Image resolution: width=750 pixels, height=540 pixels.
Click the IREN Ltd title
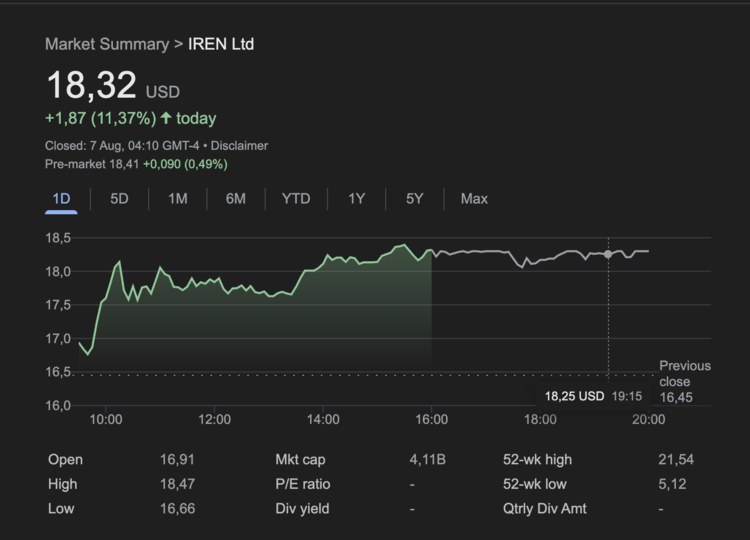pos(221,44)
